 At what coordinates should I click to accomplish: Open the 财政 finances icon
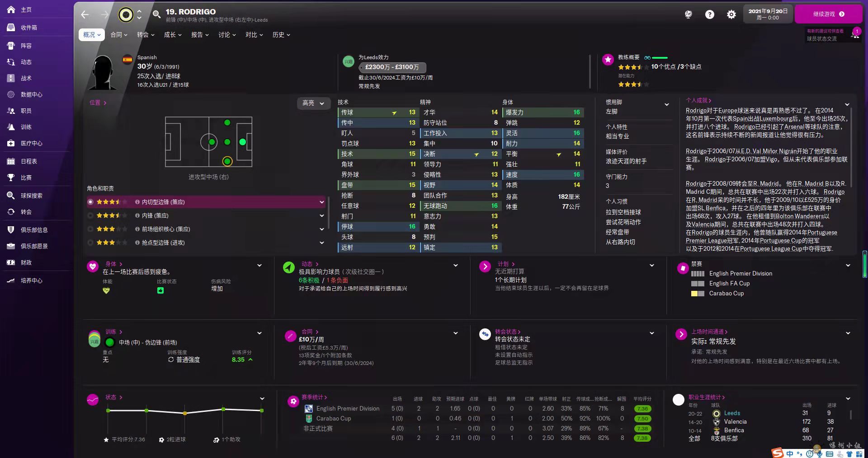(x=11, y=262)
